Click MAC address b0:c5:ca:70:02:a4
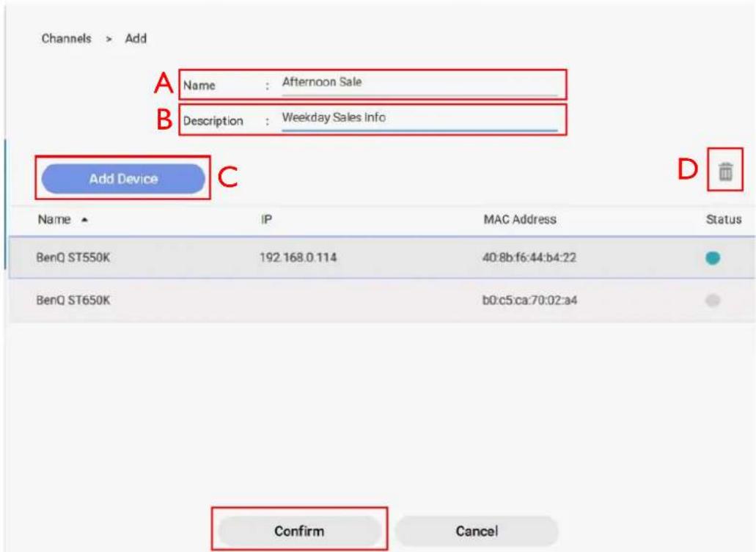Viewport: 756px width, 552px height. point(529,301)
